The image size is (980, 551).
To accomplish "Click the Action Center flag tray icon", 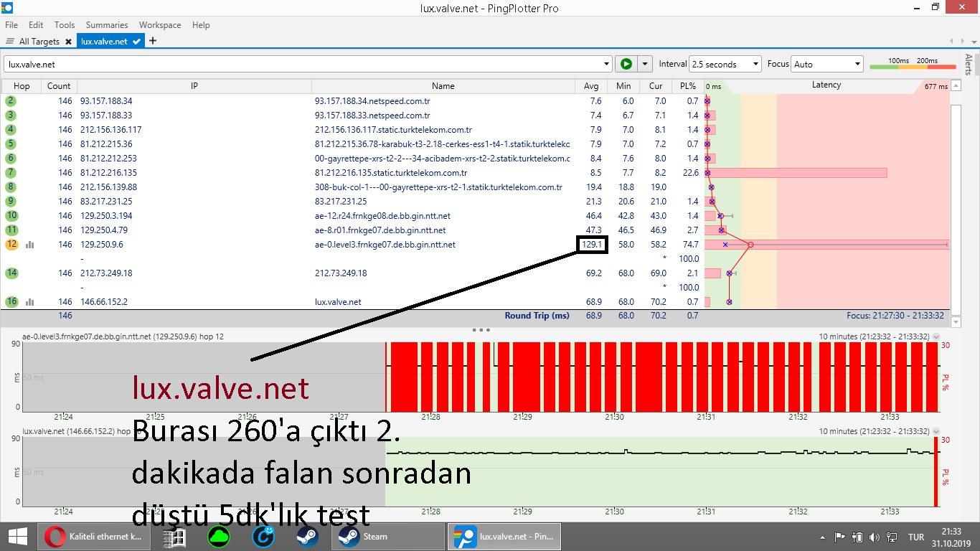I will pos(839,537).
